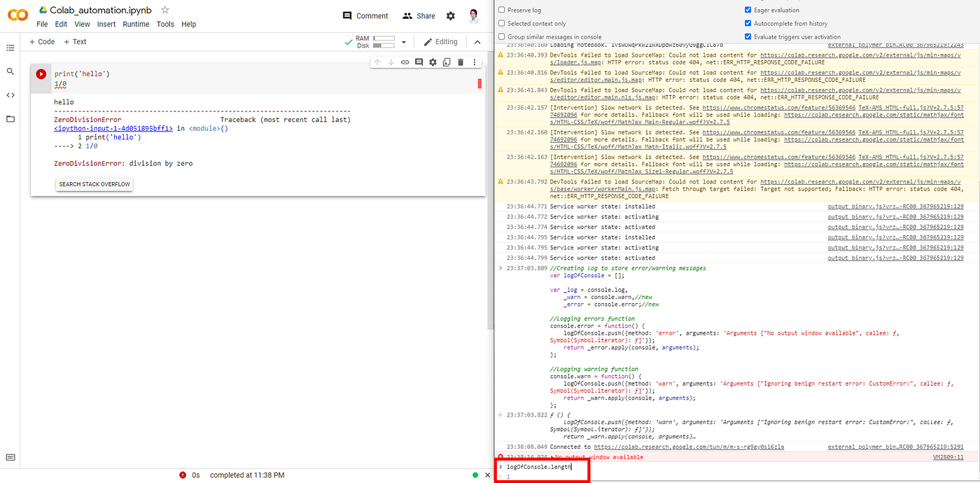Open the Runtime menu
Image resolution: width=980 pixels, height=483 pixels.
tap(136, 23)
